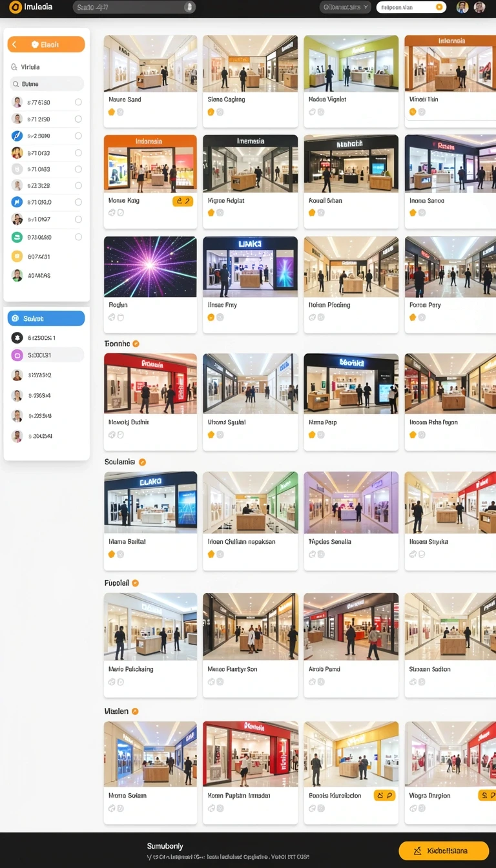Click the top search bar

pyautogui.click(x=134, y=7)
